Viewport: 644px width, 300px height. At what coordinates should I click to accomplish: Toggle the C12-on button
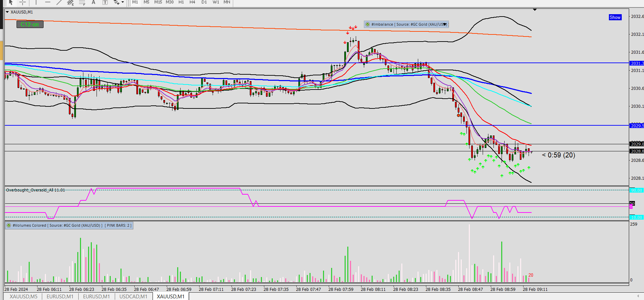[x=30, y=24]
